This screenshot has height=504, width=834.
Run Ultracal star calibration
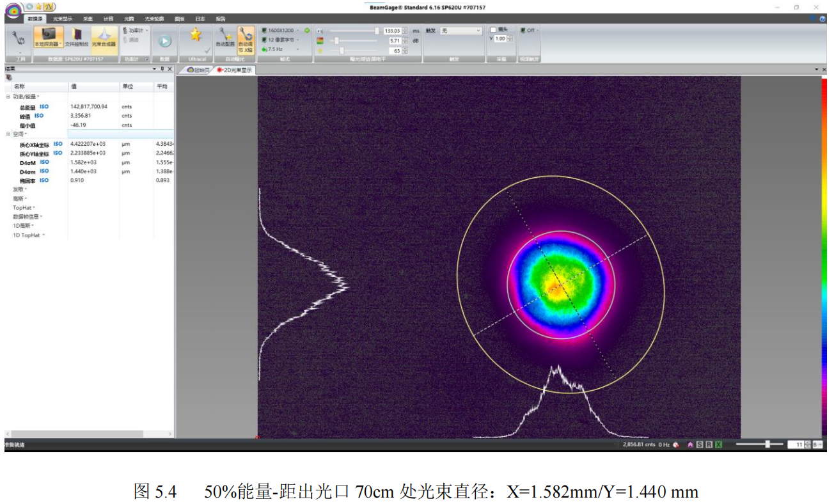(195, 36)
